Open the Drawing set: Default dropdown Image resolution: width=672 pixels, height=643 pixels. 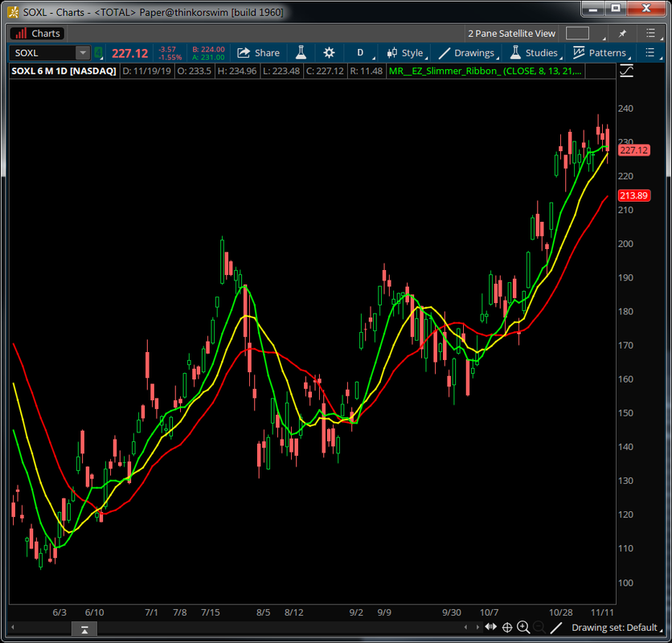pos(617,628)
